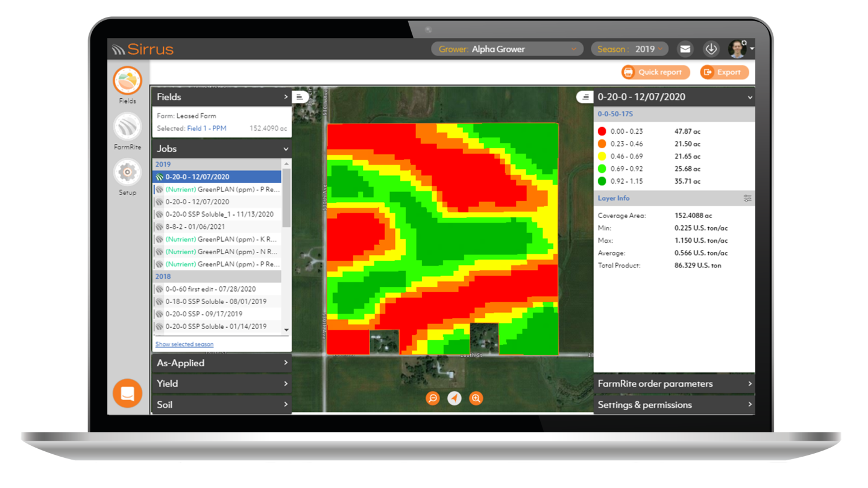The width and height of the screenshot is (868, 488).
Task: Open the Grower dropdown
Action: click(x=507, y=49)
